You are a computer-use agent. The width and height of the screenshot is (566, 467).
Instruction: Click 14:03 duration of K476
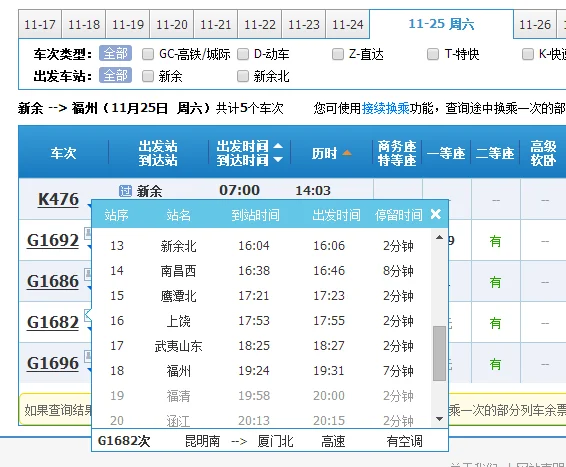tap(313, 191)
